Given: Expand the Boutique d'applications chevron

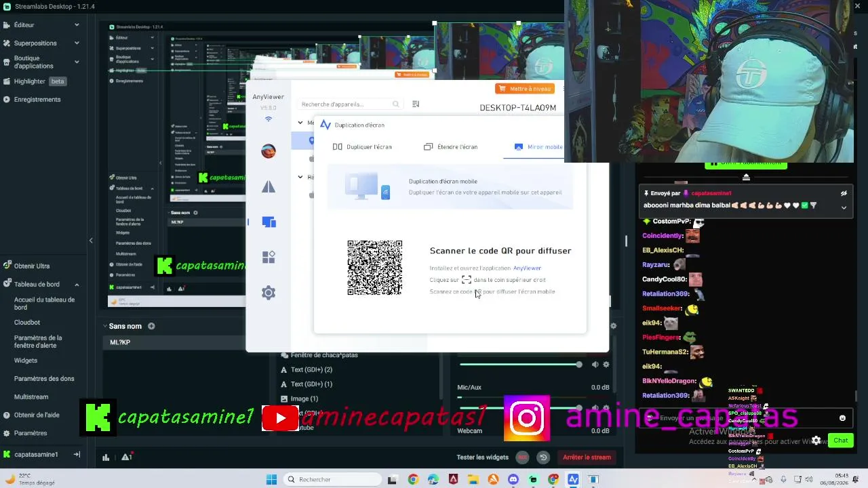Looking at the screenshot, I should (77, 62).
